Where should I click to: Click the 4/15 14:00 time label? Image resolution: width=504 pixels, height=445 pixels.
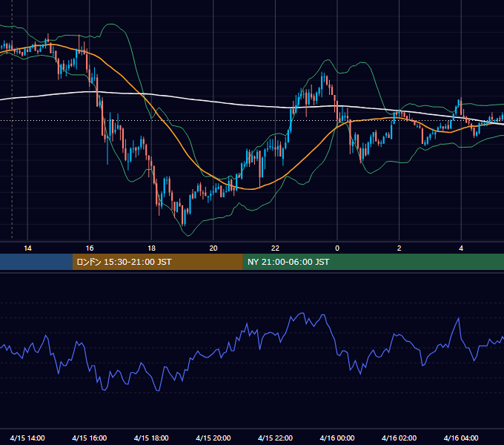27,438
